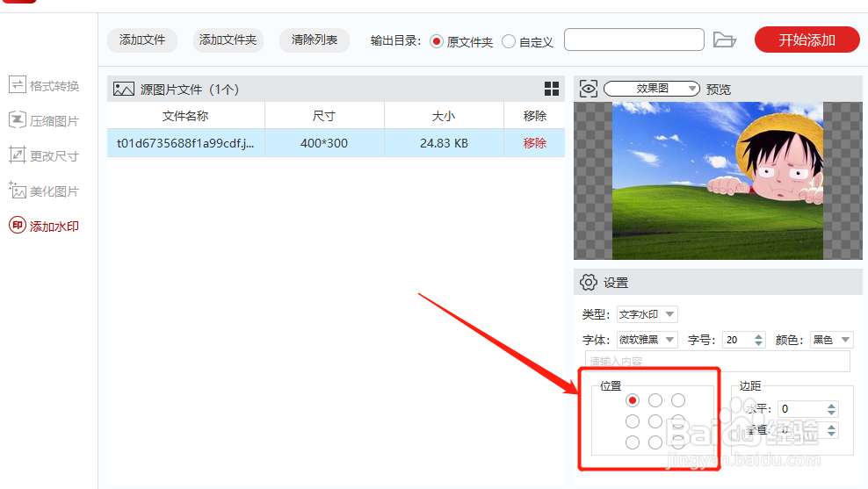The height and width of the screenshot is (489, 868).
Task: Switch to grid view icon
Action: pos(552,89)
